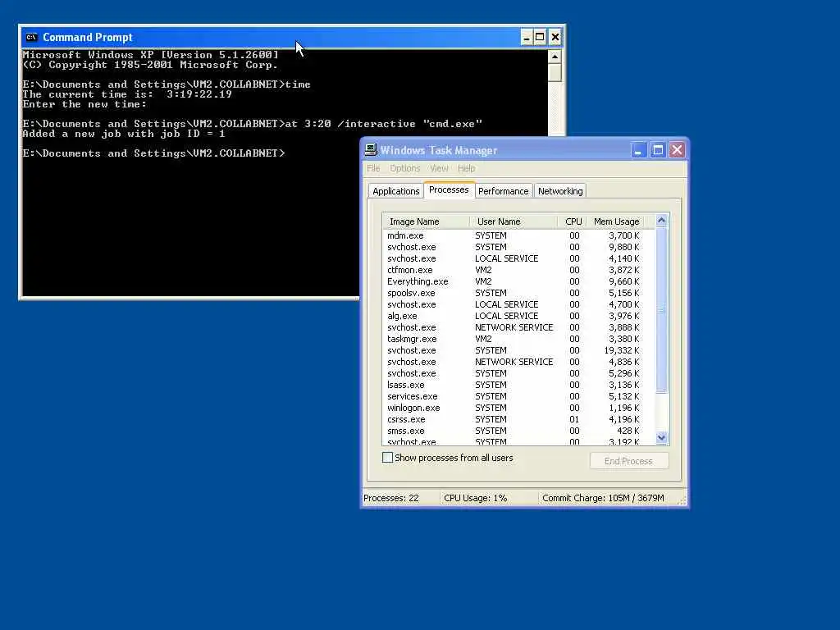Image resolution: width=840 pixels, height=630 pixels.
Task: Open the File menu in Task Manager
Action: coord(373,168)
